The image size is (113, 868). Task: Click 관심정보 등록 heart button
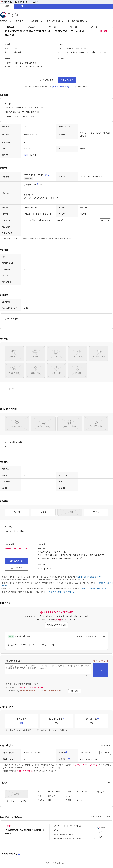tap(46, 80)
